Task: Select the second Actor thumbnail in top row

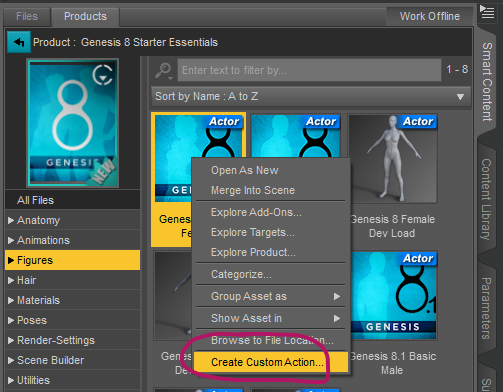Action: coord(296,136)
